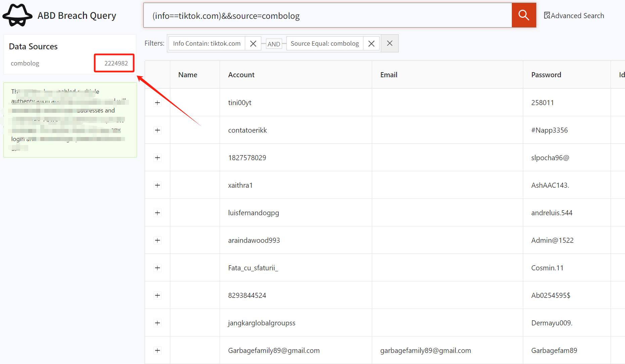This screenshot has width=625, height=364.
Task: Select the Source Equal: combolog filter tag
Action: coord(325,44)
